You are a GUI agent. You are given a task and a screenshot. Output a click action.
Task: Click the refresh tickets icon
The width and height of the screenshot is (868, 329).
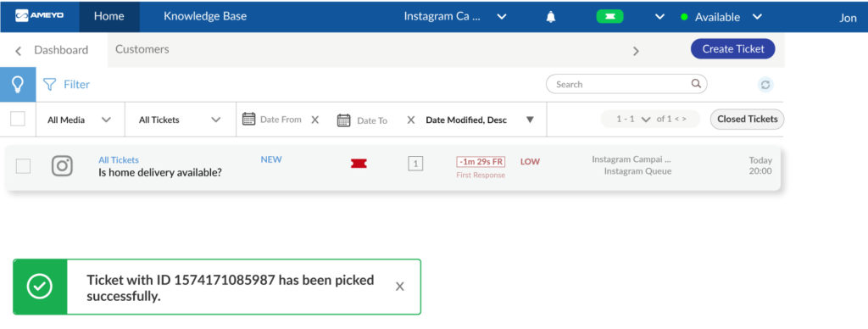pos(765,85)
